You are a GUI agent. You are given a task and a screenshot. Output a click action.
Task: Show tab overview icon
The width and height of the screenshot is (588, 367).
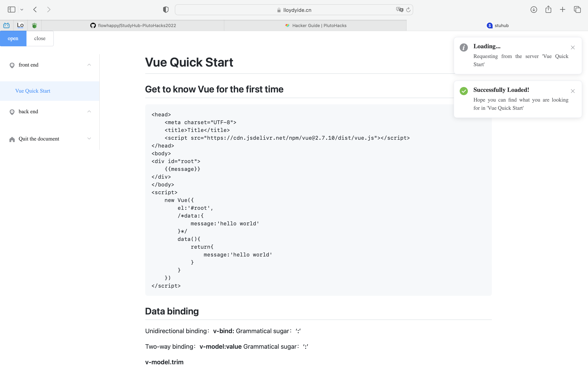click(x=577, y=10)
